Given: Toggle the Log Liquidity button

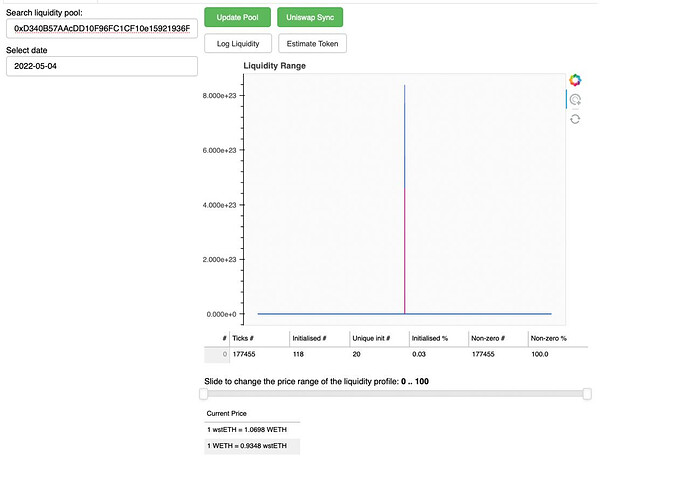Looking at the screenshot, I should click(x=238, y=44).
